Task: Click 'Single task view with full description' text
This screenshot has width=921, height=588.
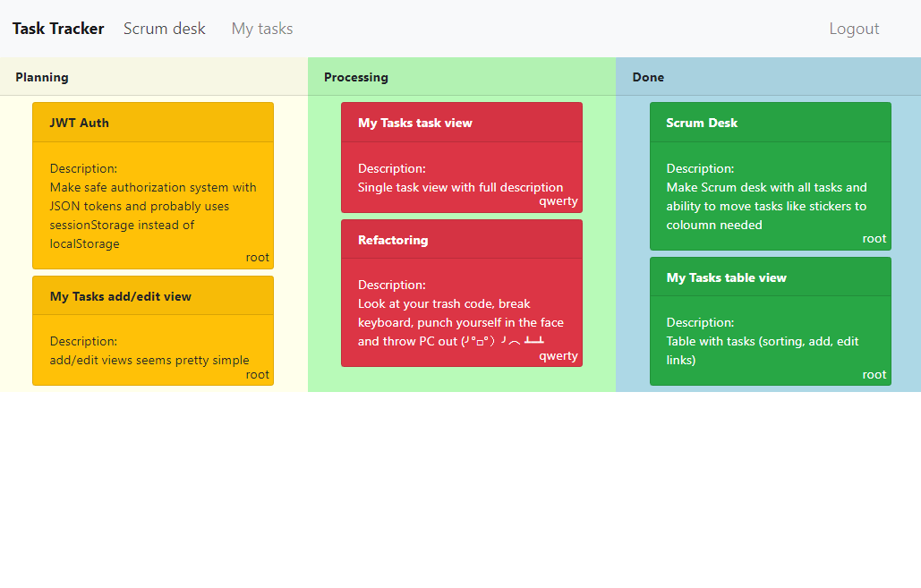Action: (460, 187)
